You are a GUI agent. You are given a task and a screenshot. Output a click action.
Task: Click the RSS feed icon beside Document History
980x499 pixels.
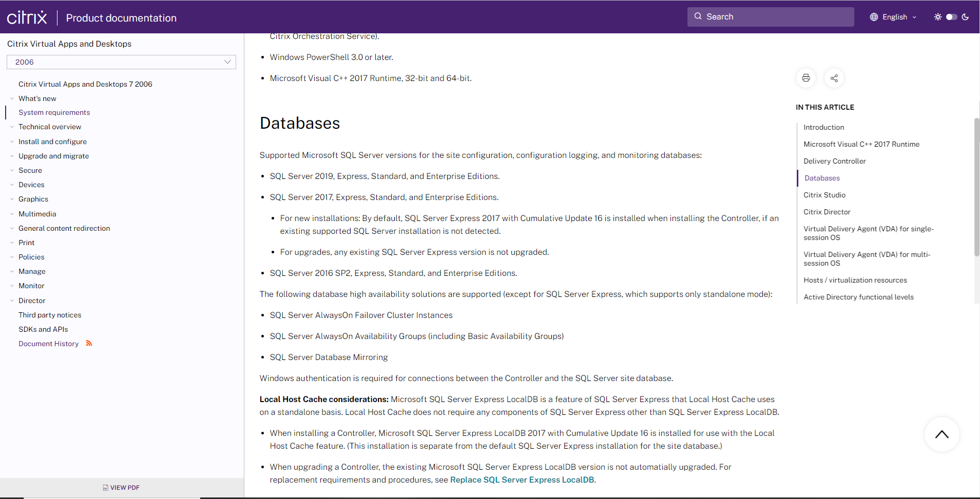89,343
